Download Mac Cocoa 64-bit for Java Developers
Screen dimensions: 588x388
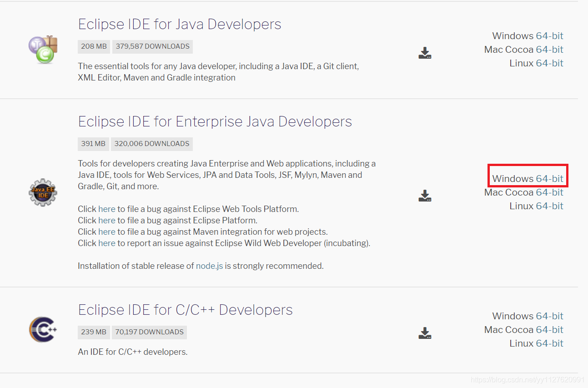coord(549,50)
